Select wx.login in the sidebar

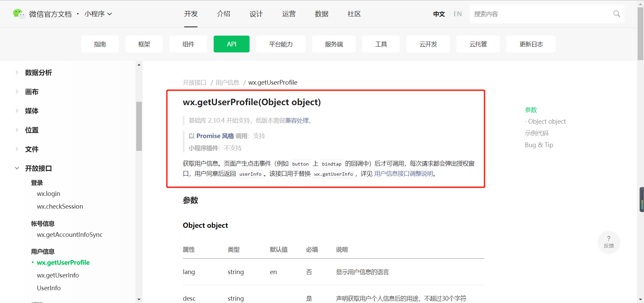pyautogui.click(x=48, y=193)
